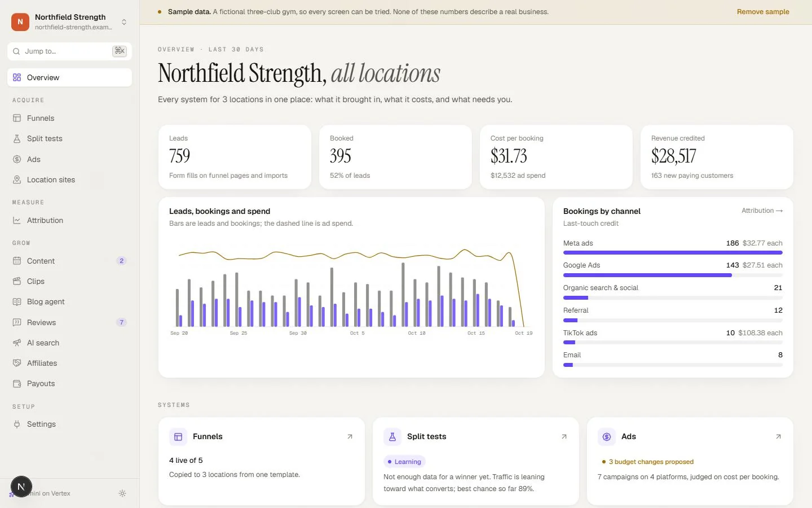Viewport: 812px width, 508px height.
Task: Focus the Jump to search field
Action: pyautogui.click(x=69, y=51)
